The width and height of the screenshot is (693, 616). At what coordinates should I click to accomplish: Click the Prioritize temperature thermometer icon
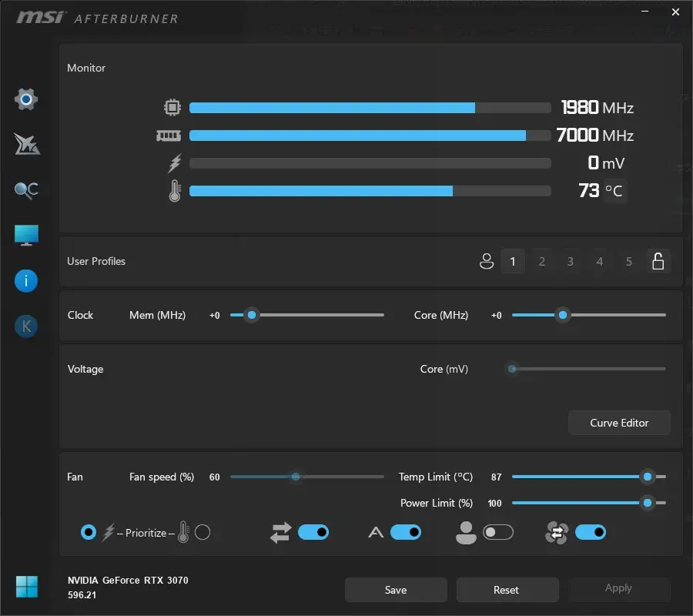click(x=183, y=532)
